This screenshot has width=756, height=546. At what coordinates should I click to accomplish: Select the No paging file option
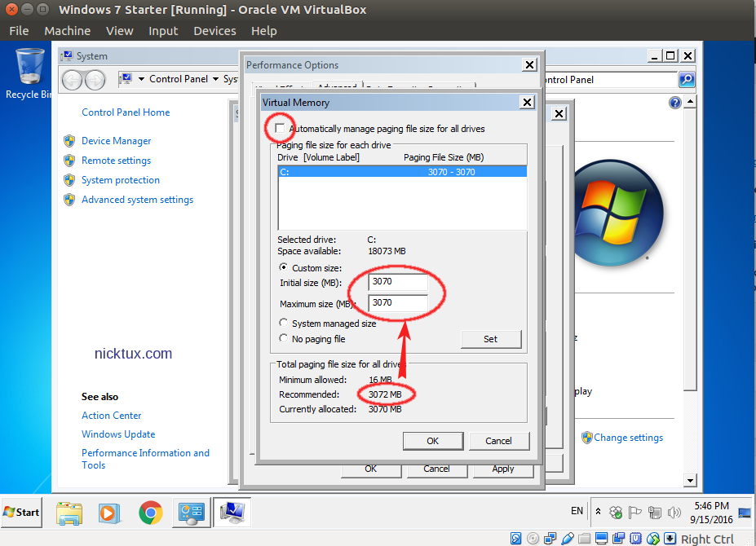pos(284,338)
